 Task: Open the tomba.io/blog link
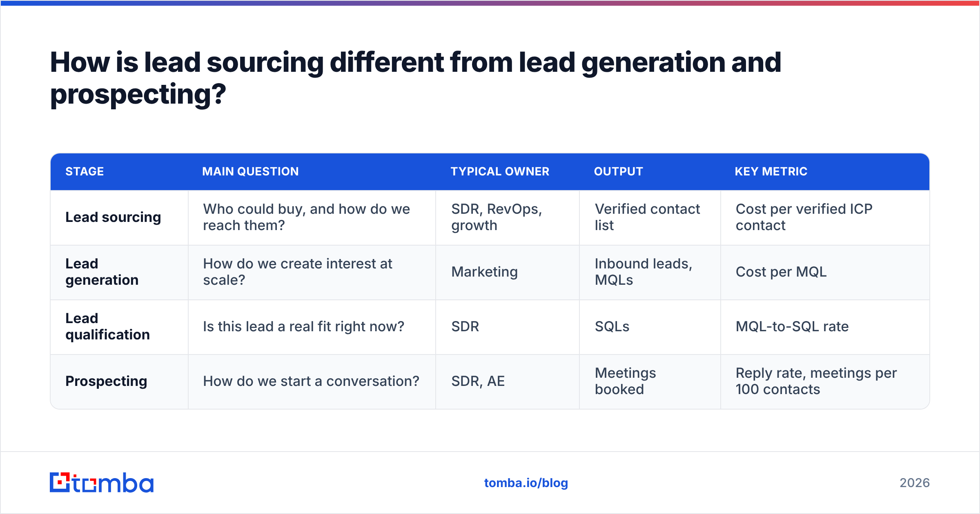coord(526,483)
